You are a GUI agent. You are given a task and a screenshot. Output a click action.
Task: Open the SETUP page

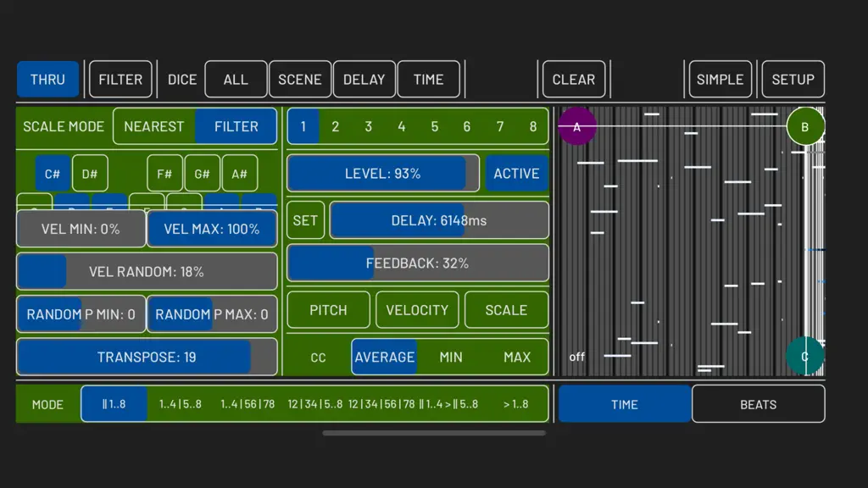(x=793, y=79)
